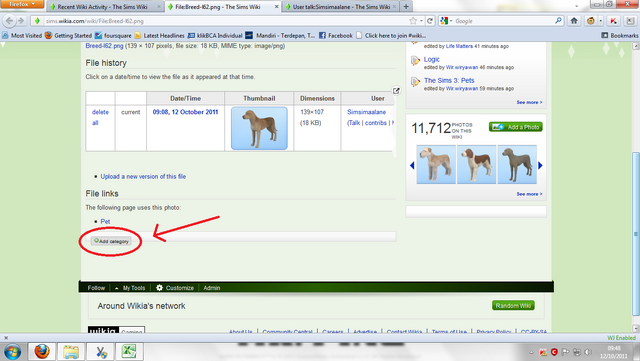Open a new browser tab with plus
This screenshot has width=640, height=361.
(x=406, y=7)
